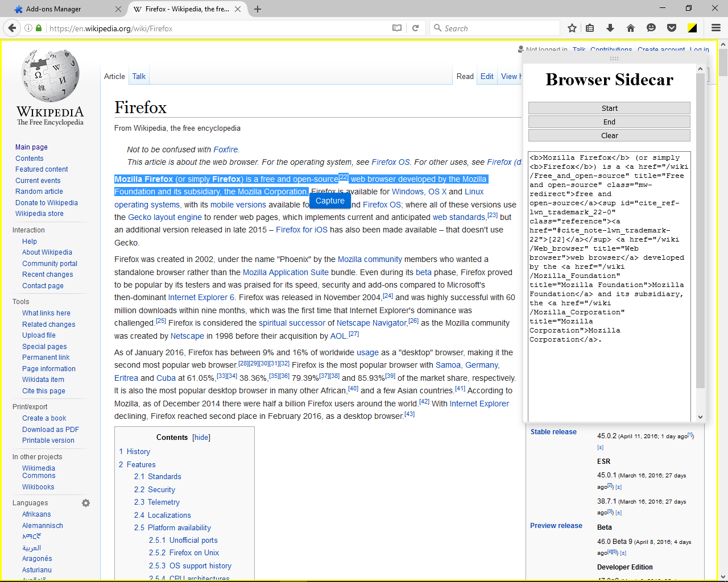
Task: Close the Firefox Wikipedia tab
Action: tap(238, 9)
